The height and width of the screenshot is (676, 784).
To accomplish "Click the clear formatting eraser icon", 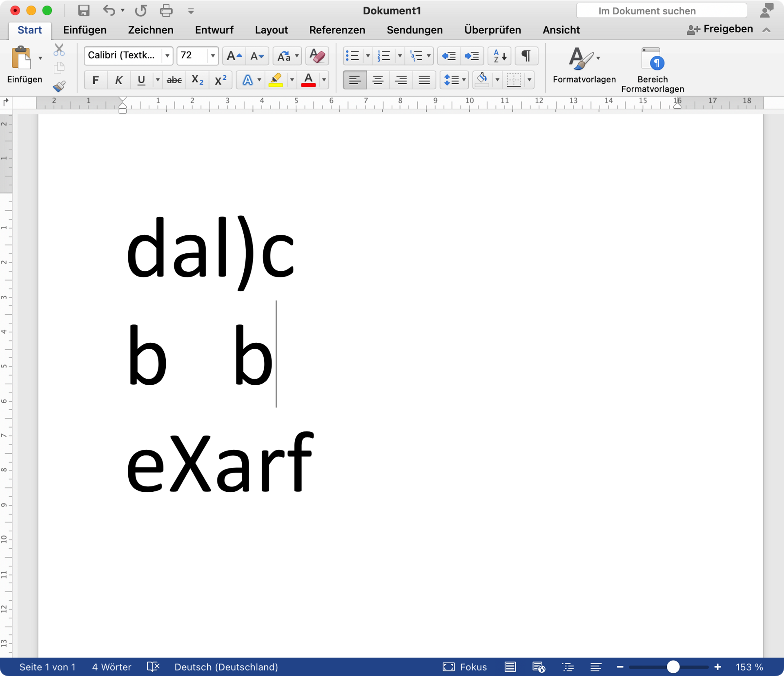I will click(317, 56).
